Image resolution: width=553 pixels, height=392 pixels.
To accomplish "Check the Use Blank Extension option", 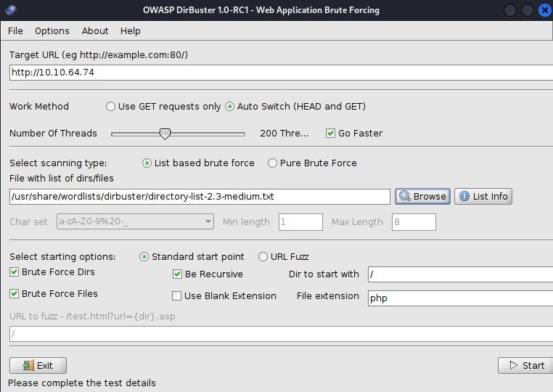I will pos(176,295).
